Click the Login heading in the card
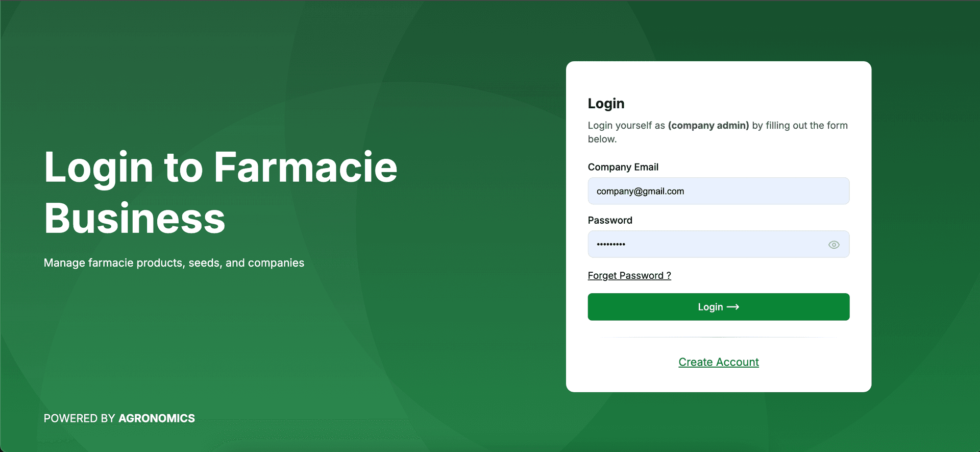Screen dimensions: 980x452 pyautogui.click(x=606, y=104)
